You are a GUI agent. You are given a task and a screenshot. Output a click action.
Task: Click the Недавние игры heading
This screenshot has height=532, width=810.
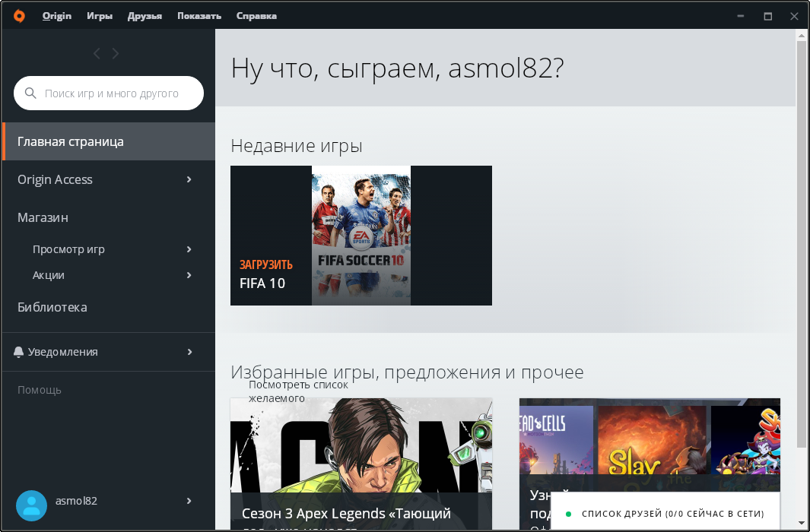(x=297, y=146)
